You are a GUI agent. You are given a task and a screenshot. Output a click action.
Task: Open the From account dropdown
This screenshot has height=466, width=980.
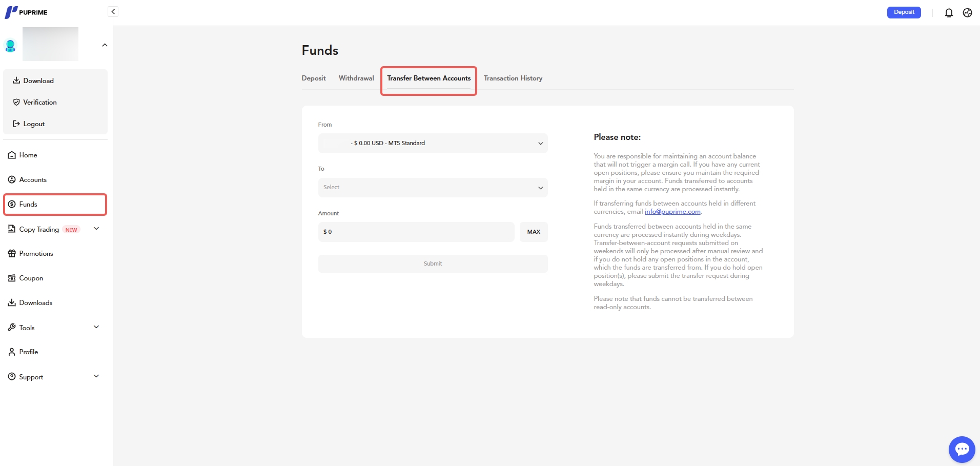(x=433, y=144)
